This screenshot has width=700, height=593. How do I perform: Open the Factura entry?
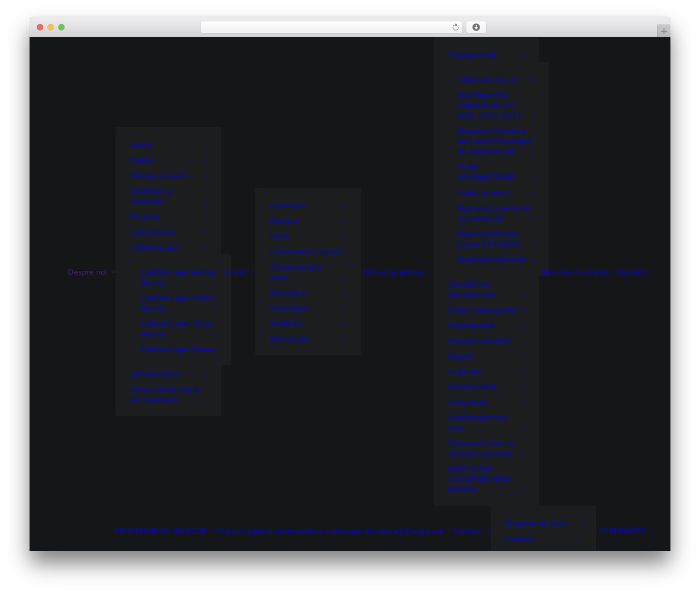pyautogui.click(x=284, y=221)
